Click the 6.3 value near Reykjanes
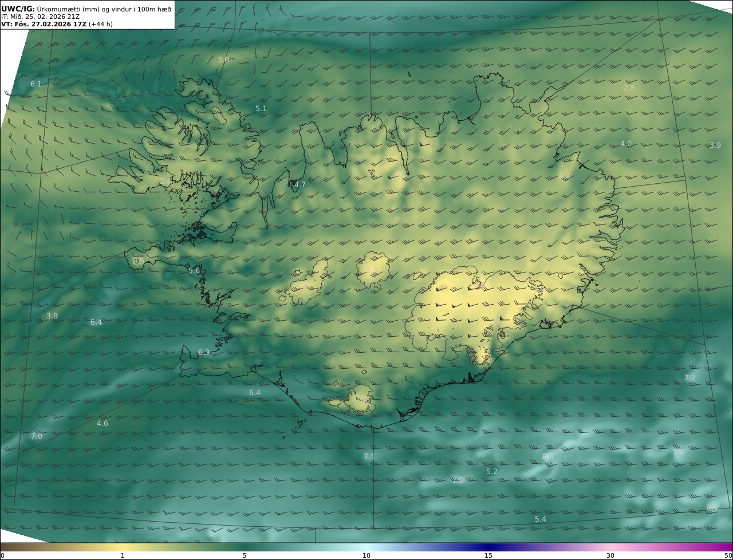This screenshot has width=733, height=560. (204, 352)
